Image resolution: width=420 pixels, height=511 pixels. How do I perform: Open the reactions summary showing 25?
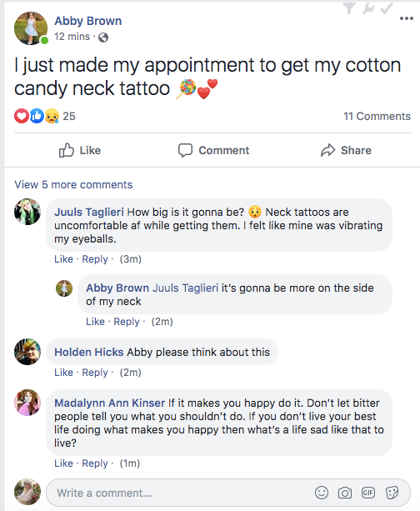click(x=45, y=116)
